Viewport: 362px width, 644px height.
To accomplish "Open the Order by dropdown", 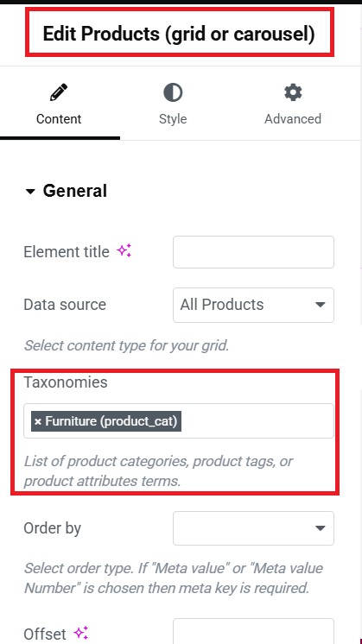I will 253,528.
